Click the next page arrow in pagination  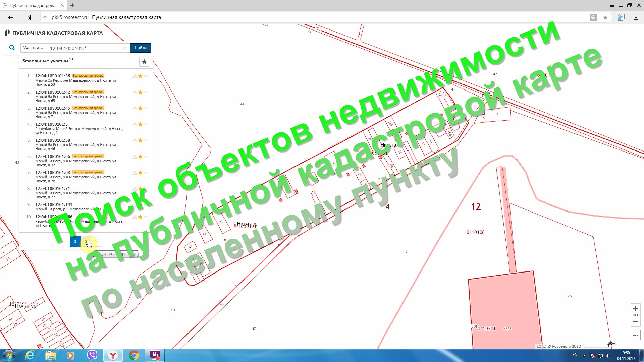coord(97,241)
